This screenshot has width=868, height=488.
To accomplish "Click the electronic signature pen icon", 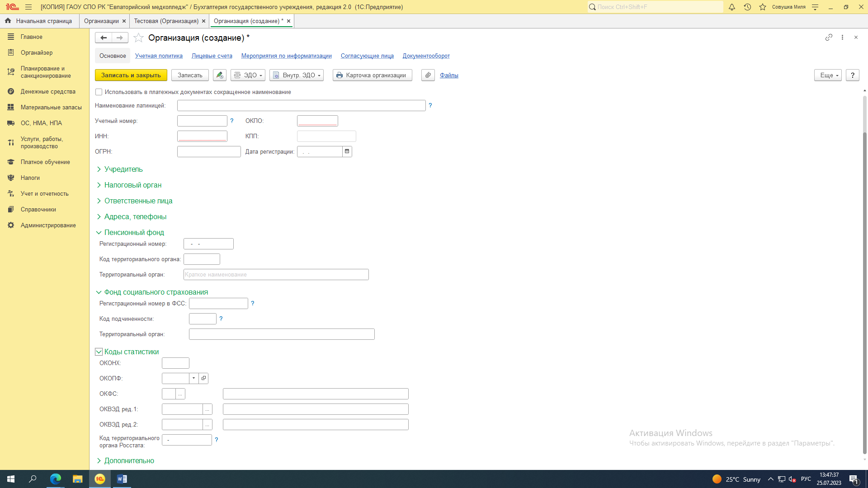I will pyautogui.click(x=220, y=75).
